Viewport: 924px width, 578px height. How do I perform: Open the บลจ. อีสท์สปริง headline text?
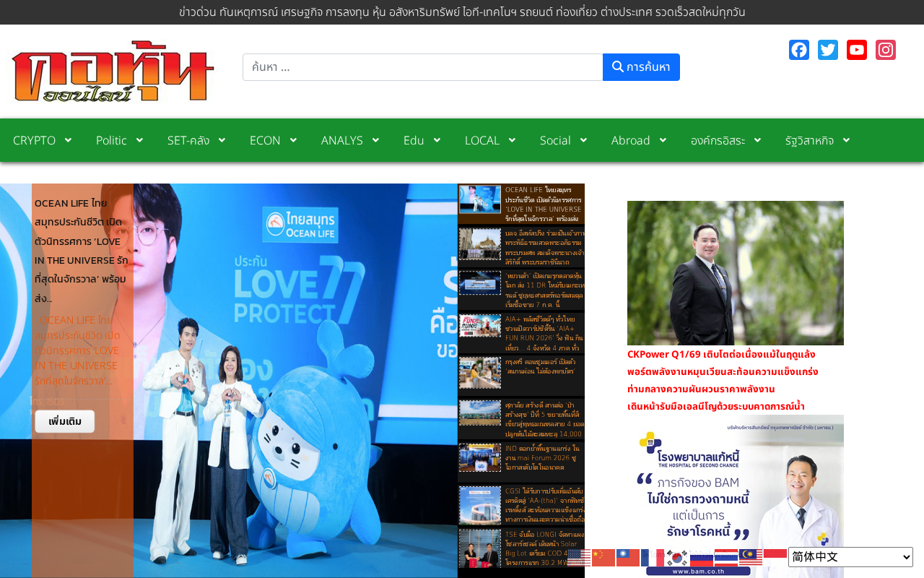point(544,248)
